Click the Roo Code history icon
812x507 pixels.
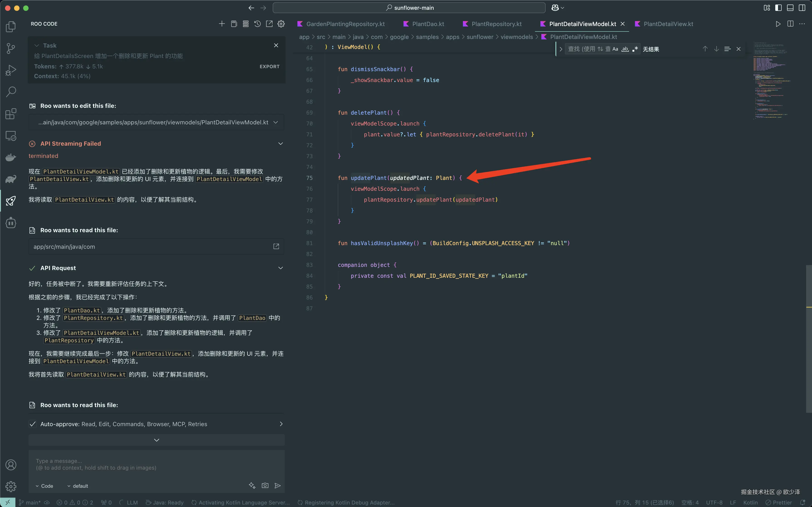click(257, 24)
